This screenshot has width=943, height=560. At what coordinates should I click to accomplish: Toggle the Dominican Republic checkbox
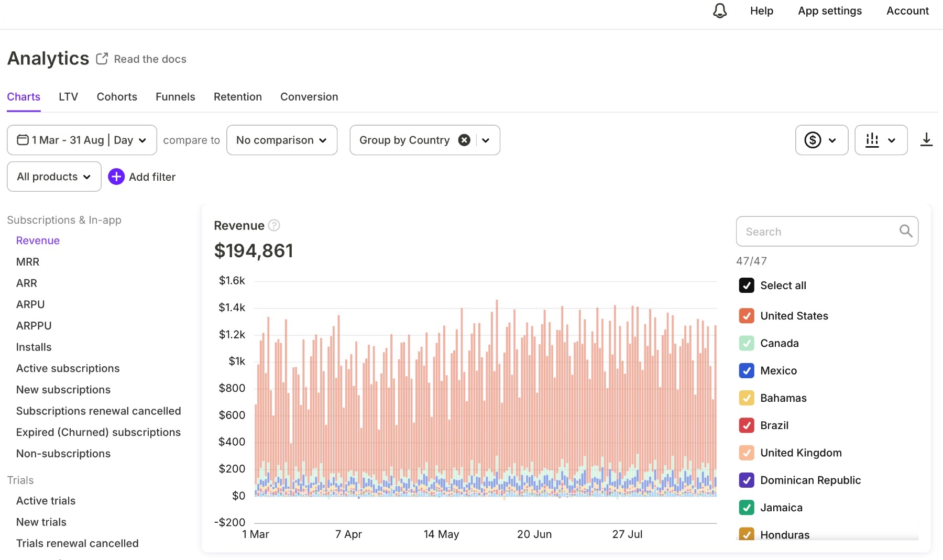click(747, 480)
